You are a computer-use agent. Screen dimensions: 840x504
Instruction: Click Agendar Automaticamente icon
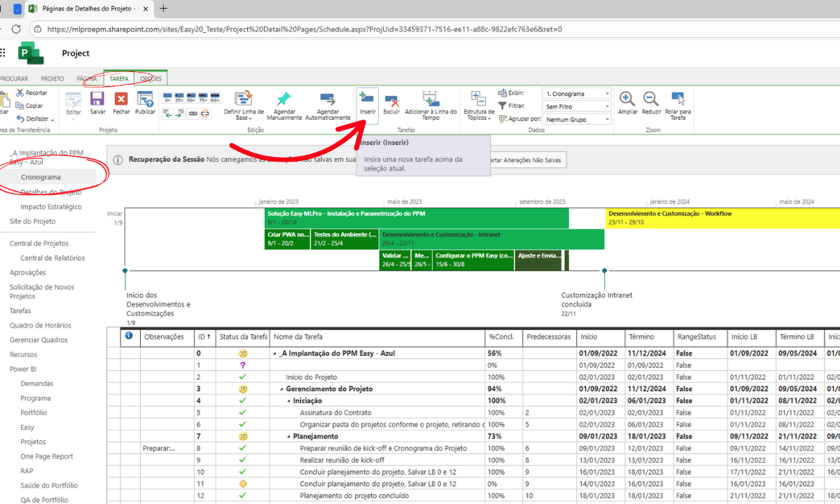click(x=328, y=99)
